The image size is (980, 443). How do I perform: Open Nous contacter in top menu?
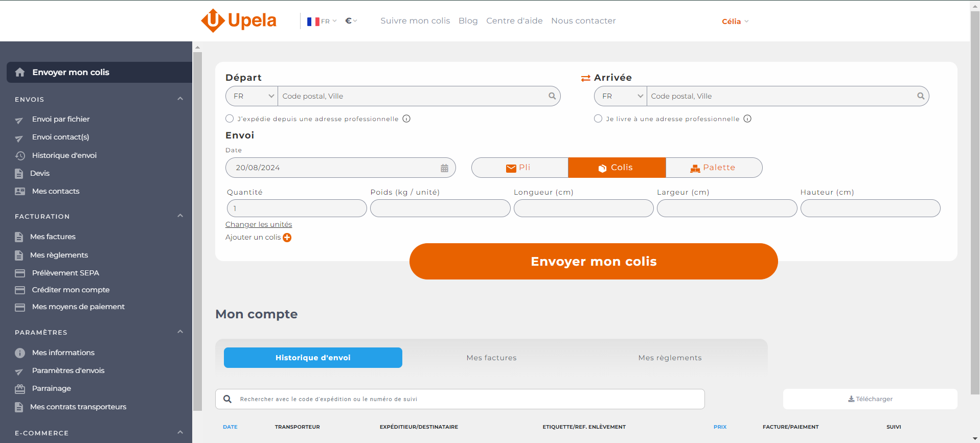pyautogui.click(x=583, y=21)
